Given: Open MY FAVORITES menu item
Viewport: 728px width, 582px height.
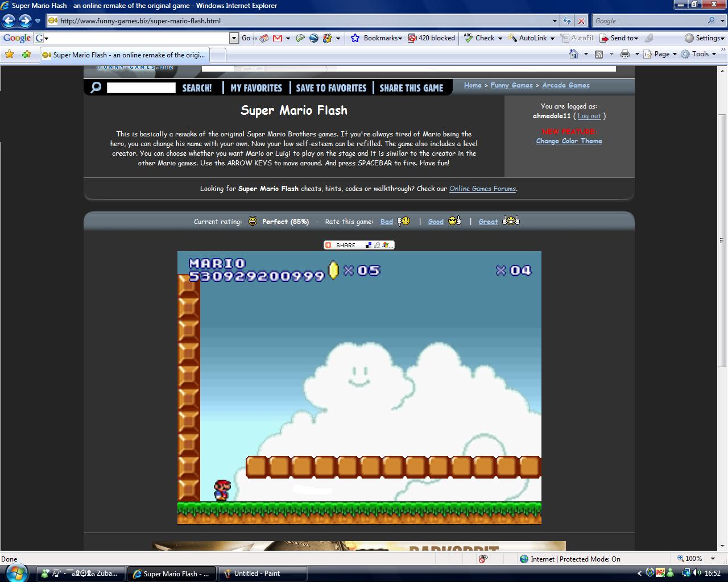Looking at the screenshot, I should (256, 88).
